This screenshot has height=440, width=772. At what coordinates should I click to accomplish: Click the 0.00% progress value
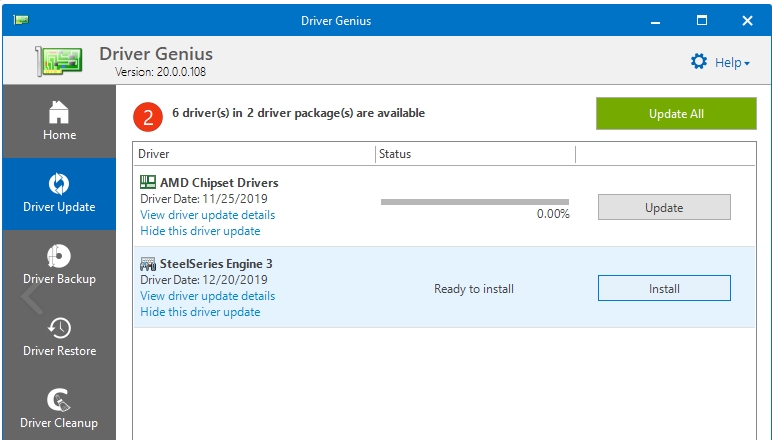553,214
